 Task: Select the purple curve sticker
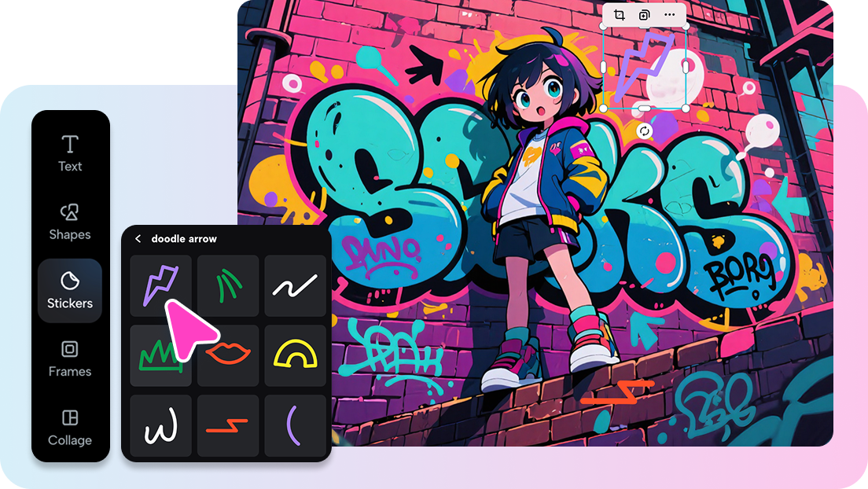295,425
